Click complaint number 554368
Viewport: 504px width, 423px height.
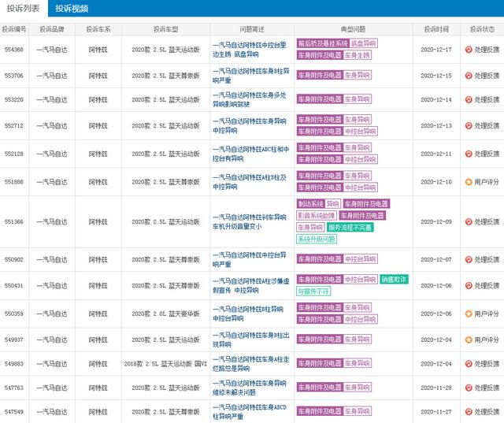pyautogui.click(x=14, y=50)
